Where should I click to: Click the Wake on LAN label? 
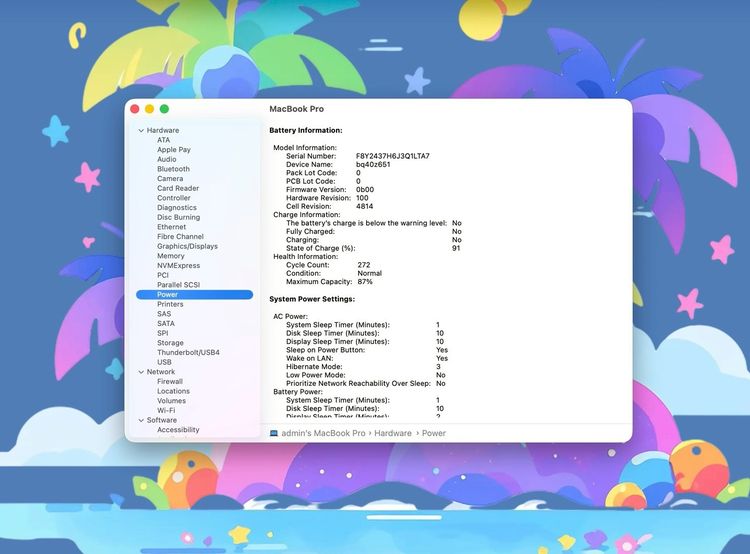(x=309, y=358)
